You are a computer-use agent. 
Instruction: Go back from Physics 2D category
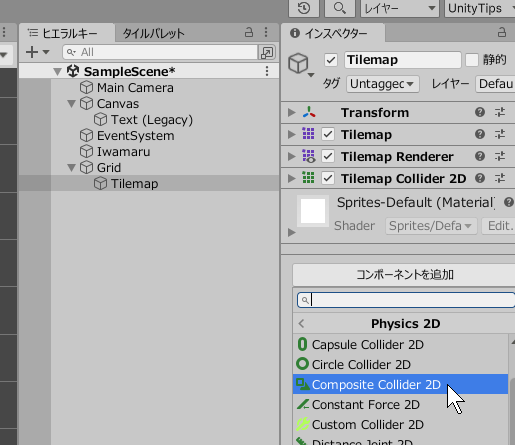pyautogui.click(x=301, y=323)
